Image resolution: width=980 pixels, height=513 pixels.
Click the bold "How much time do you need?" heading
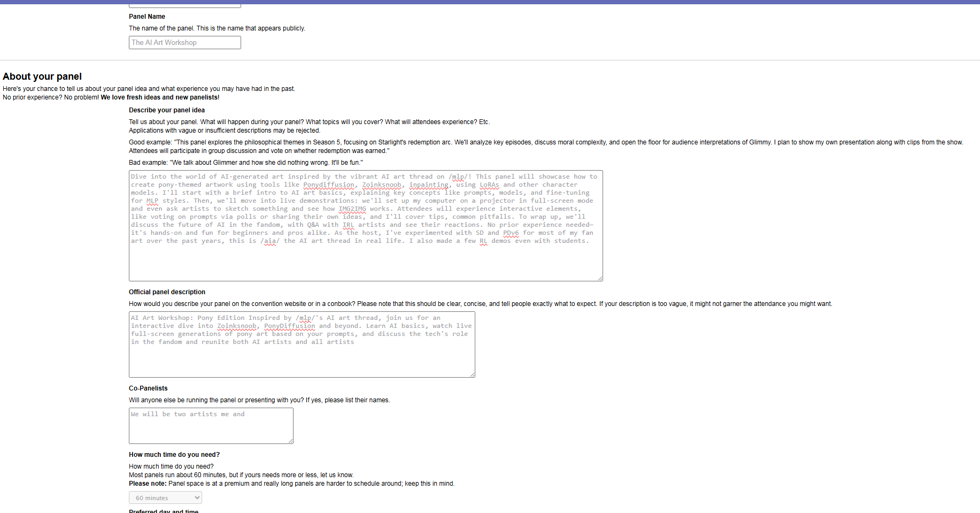[174, 455]
